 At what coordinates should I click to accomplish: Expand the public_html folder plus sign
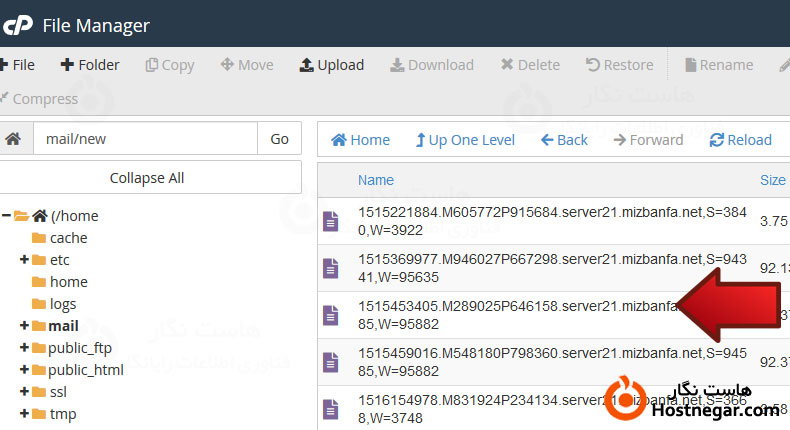(x=24, y=370)
